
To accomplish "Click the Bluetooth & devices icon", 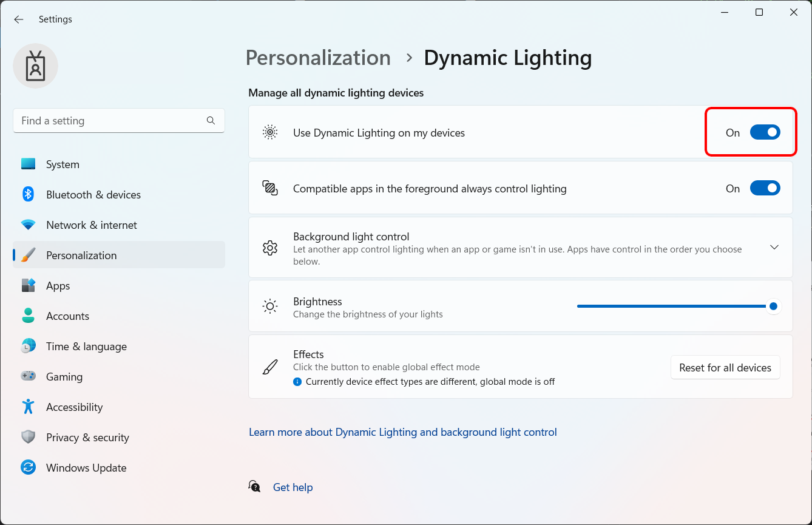I will 29,194.
